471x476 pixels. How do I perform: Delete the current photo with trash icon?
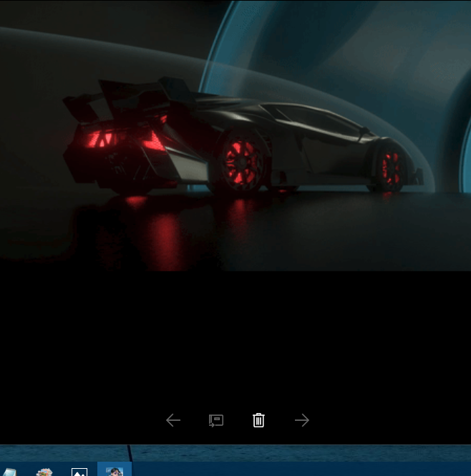point(258,420)
